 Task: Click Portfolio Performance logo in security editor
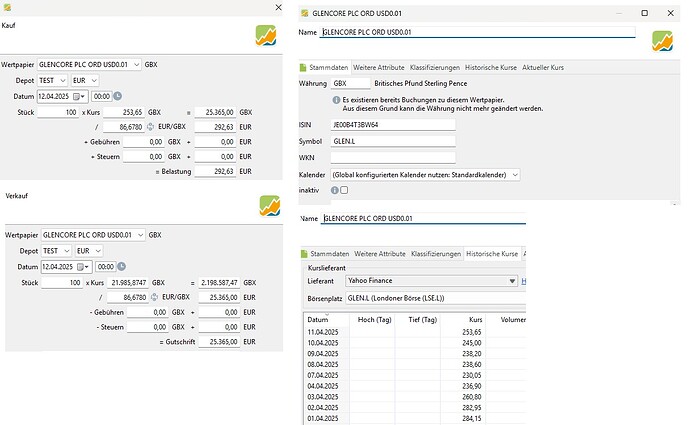coord(662,41)
